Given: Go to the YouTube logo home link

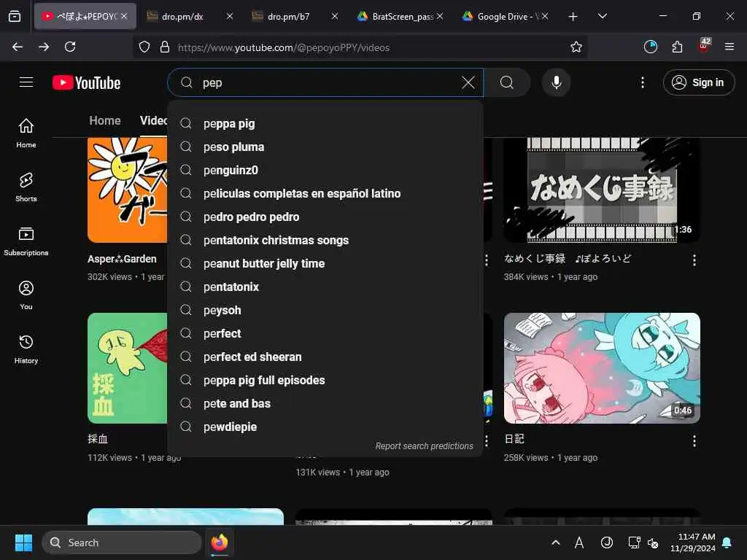Looking at the screenshot, I should [86, 82].
